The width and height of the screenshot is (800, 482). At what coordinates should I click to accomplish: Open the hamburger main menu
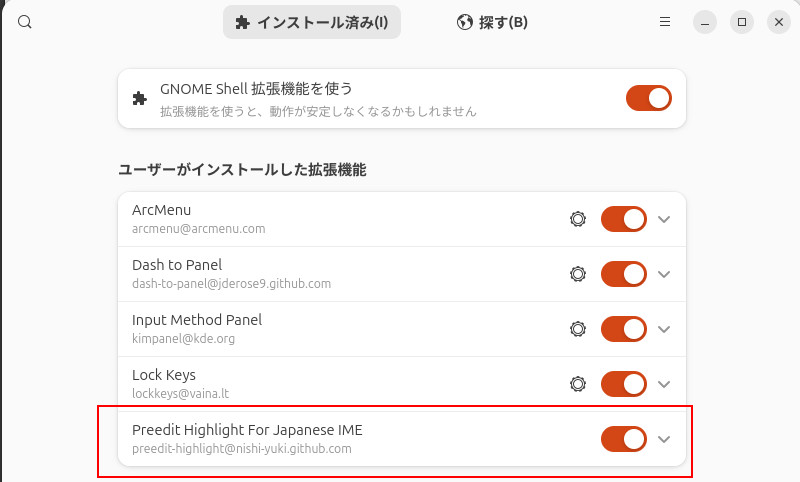665,22
